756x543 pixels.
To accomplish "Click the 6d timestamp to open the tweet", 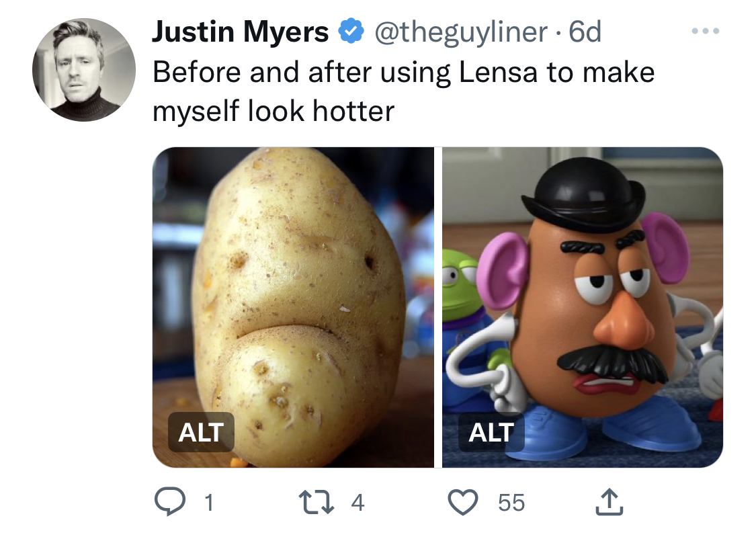I will pos(585,32).
